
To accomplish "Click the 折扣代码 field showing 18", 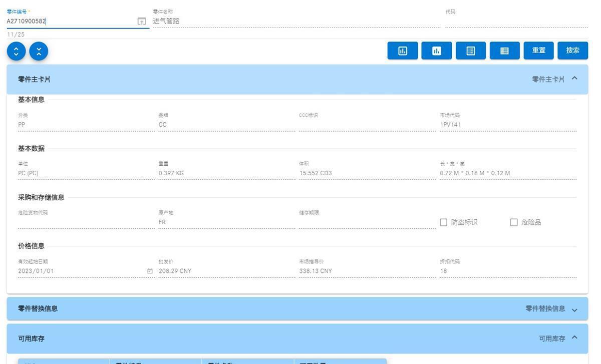I will (508, 271).
